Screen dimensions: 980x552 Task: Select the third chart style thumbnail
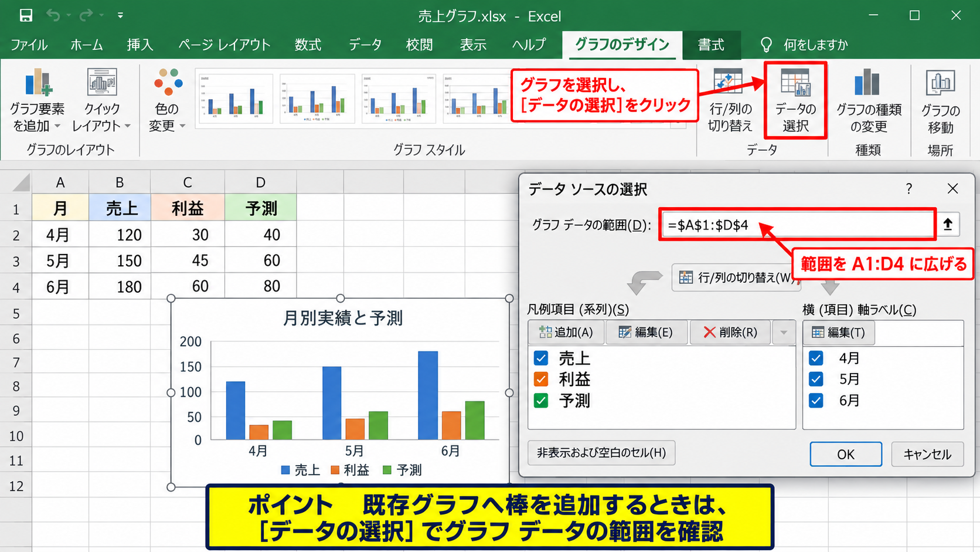(399, 98)
